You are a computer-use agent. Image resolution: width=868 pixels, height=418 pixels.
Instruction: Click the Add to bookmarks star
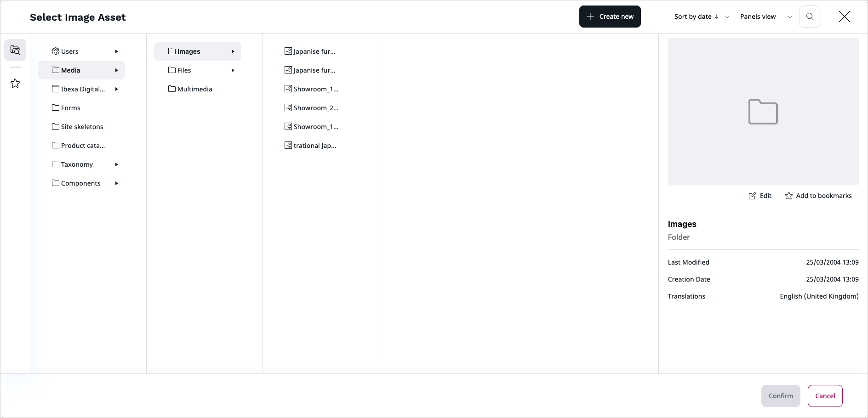pyautogui.click(x=789, y=196)
